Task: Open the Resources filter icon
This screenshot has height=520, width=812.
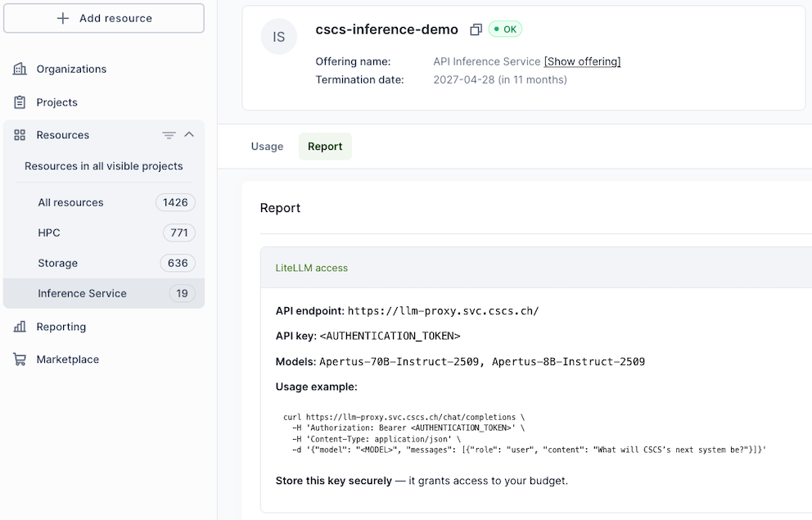Action: point(169,135)
